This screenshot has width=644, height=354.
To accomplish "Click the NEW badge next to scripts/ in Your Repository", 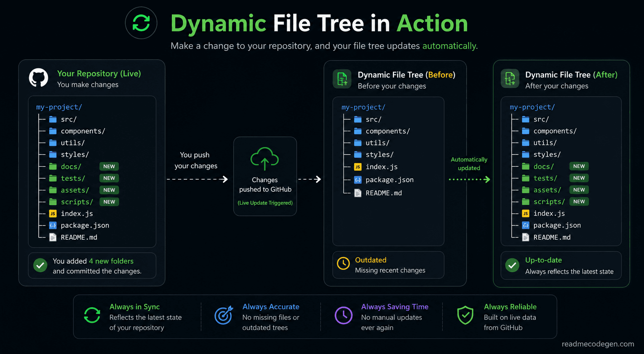I will point(109,202).
